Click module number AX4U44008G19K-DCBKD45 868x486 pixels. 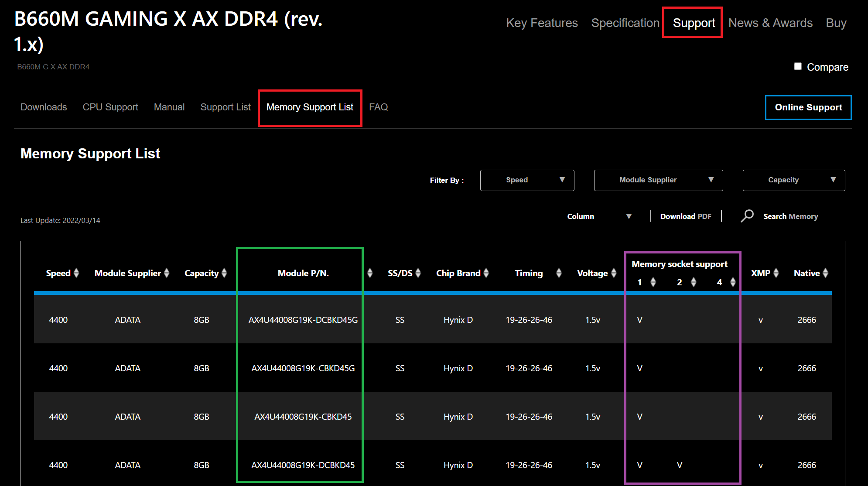(303, 465)
